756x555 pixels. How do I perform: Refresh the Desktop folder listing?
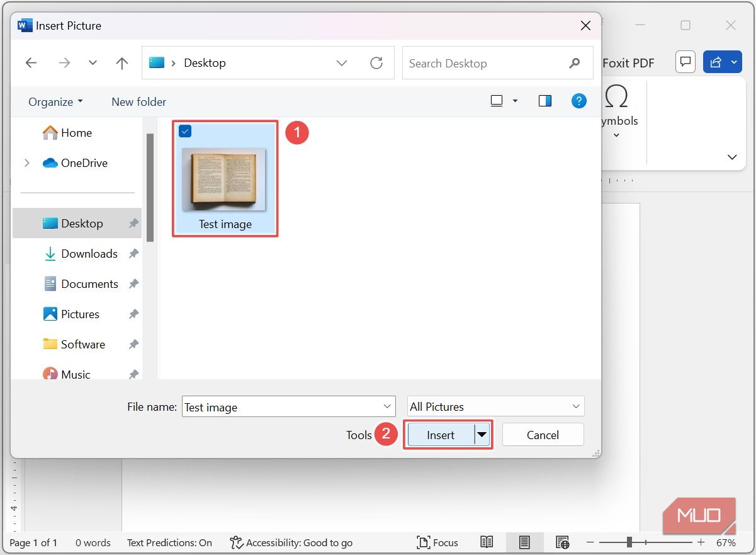pyautogui.click(x=376, y=63)
